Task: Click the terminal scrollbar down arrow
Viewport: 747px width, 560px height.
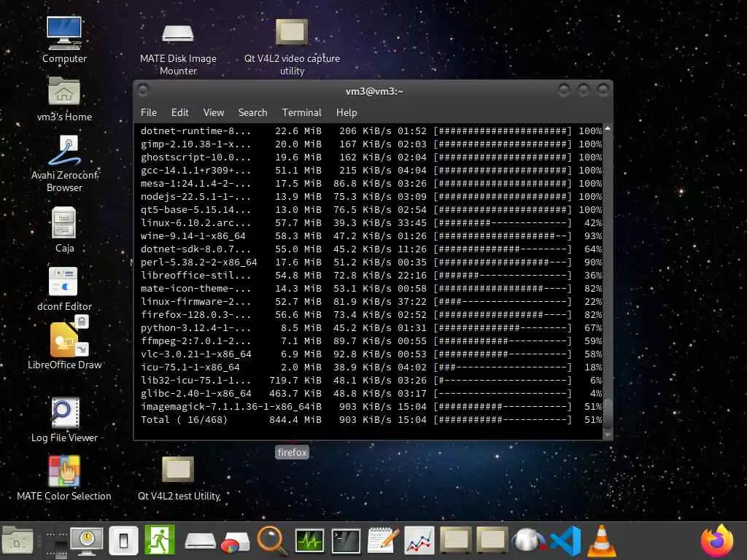Action: coord(608,435)
